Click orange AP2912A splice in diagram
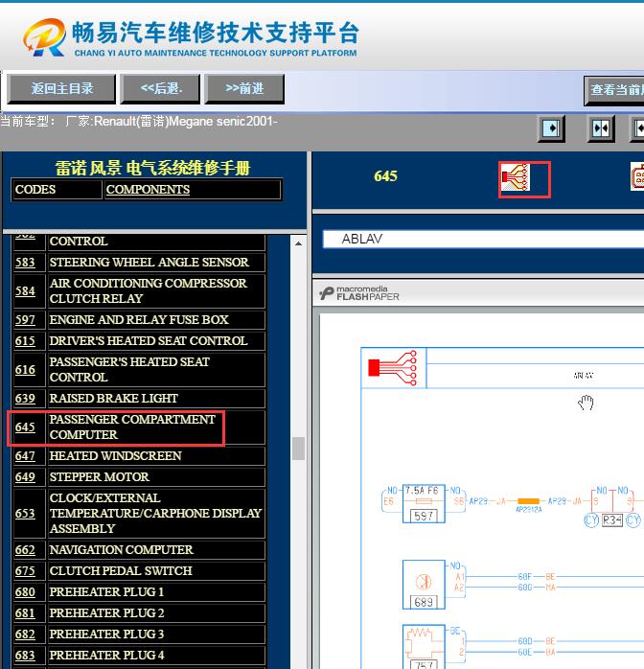 tap(528, 501)
